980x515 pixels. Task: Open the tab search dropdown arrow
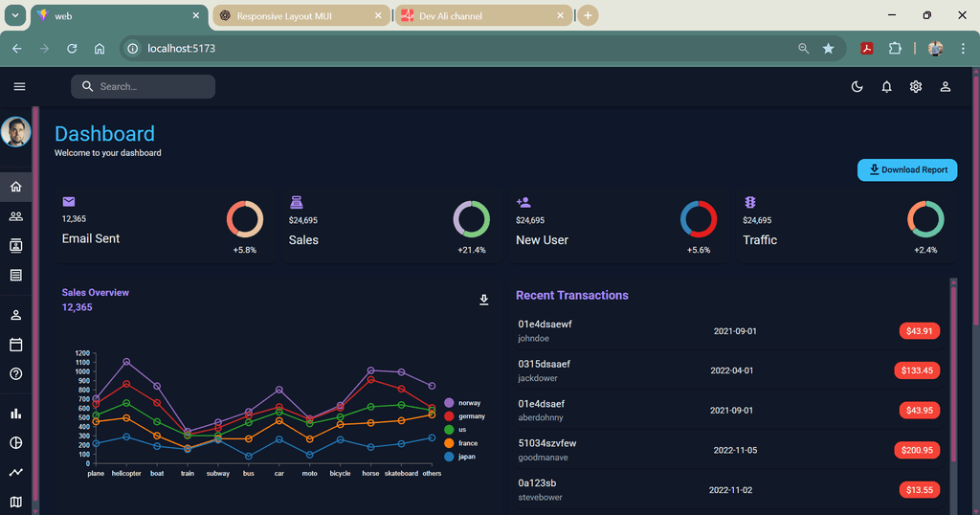point(16,15)
